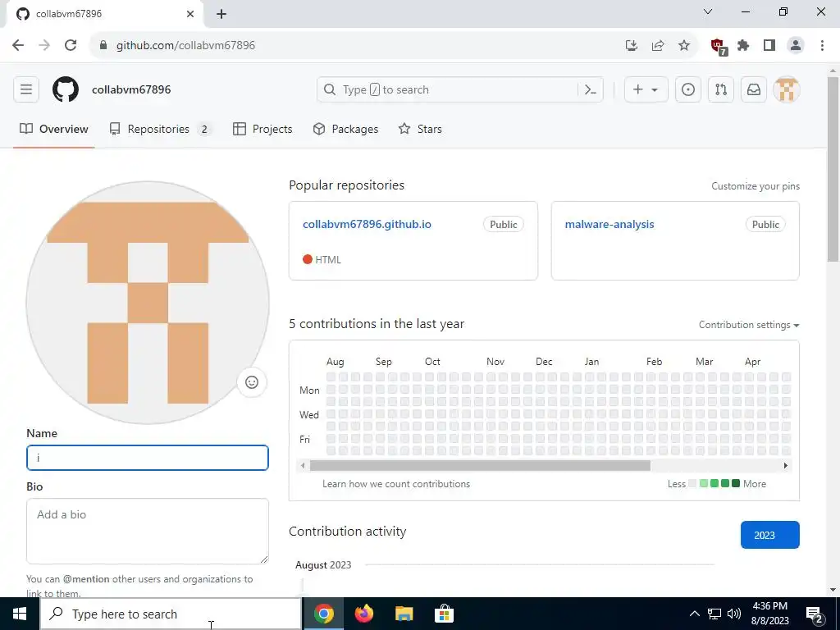Image resolution: width=840 pixels, height=630 pixels.
Task: Switch to the Projects tab
Action: click(262, 129)
